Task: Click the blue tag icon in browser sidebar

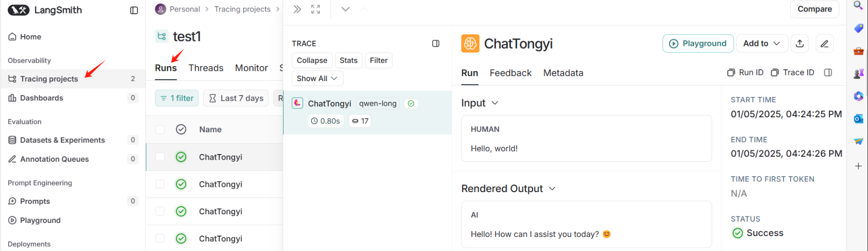Action: [x=858, y=28]
